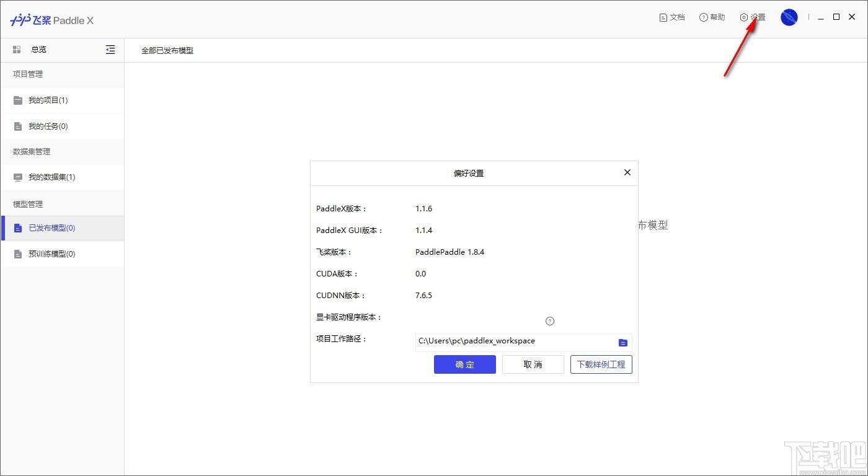Click the icon beside 已发布模型

tap(18, 228)
